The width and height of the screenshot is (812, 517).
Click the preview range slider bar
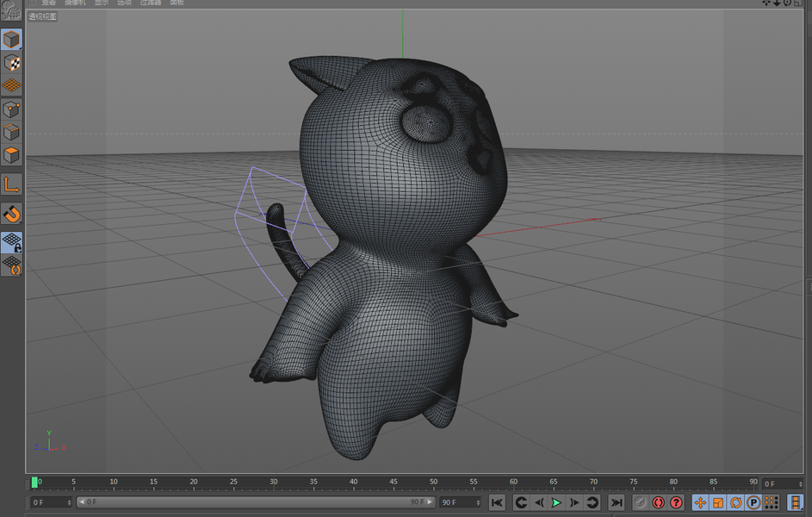(x=255, y=502)
